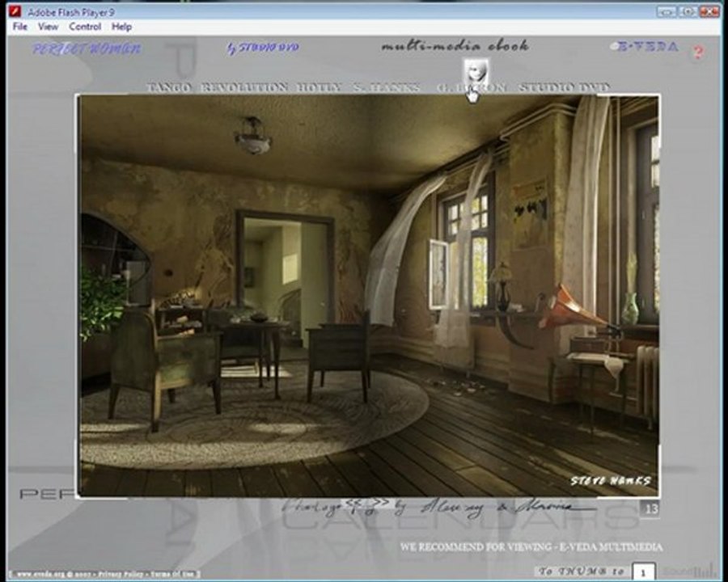Open the Control menu
Viewport: 728px width, 582px height.
point(85,27)
